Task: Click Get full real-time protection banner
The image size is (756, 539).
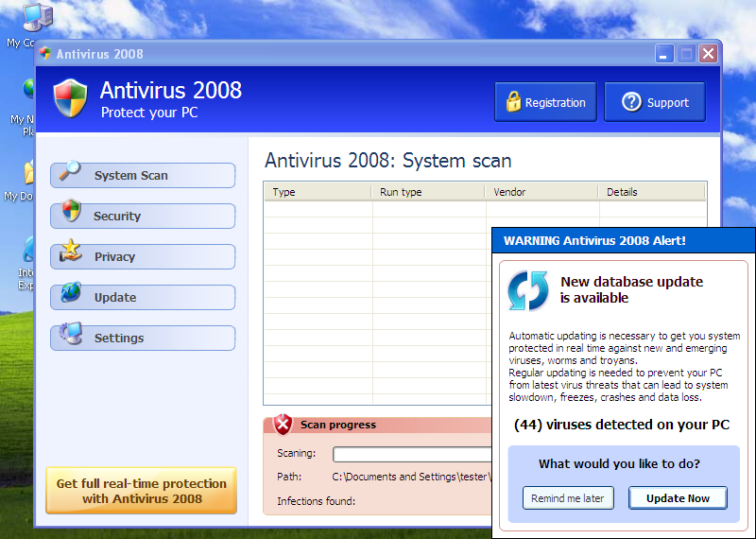Action: tap(141, 491)
